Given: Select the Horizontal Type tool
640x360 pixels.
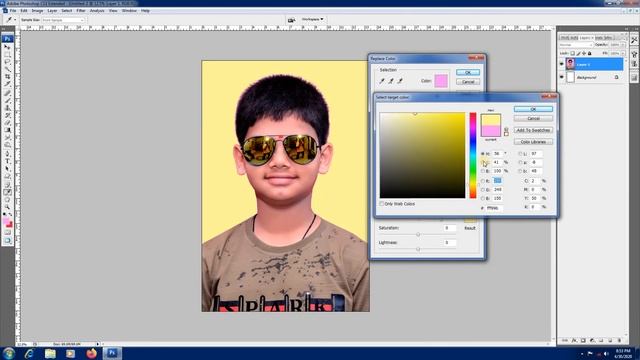Looking at the screenshot, I should 7,161.
